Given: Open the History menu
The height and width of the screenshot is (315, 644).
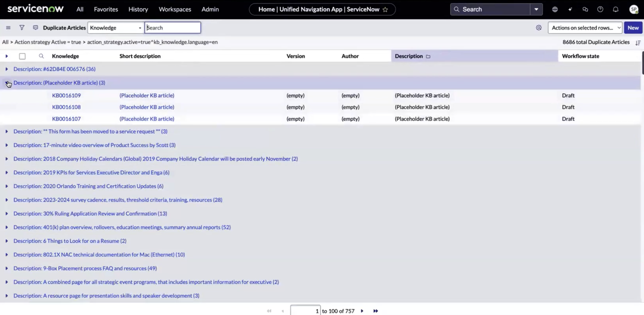Looking at the screenshot, I should point(138,9).
